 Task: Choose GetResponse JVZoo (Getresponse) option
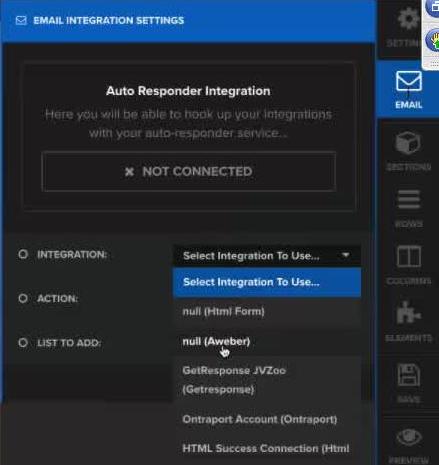click(x=267, y=380)
